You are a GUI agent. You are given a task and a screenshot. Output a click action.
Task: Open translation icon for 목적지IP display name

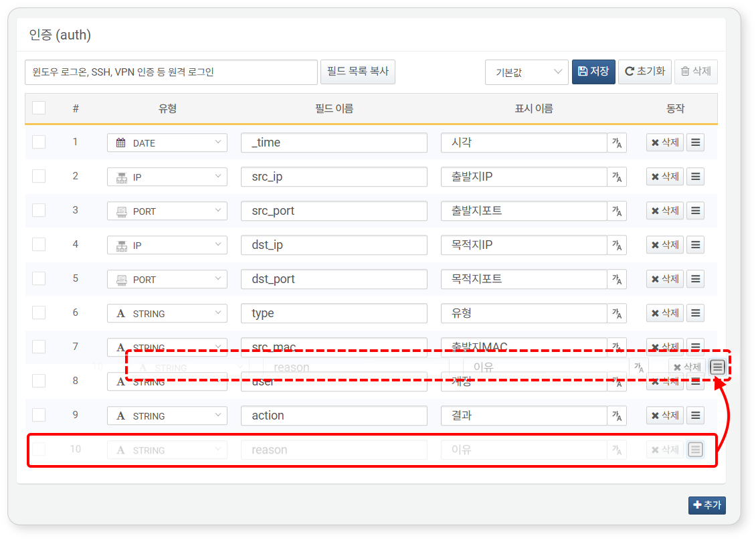pos(617,245)
